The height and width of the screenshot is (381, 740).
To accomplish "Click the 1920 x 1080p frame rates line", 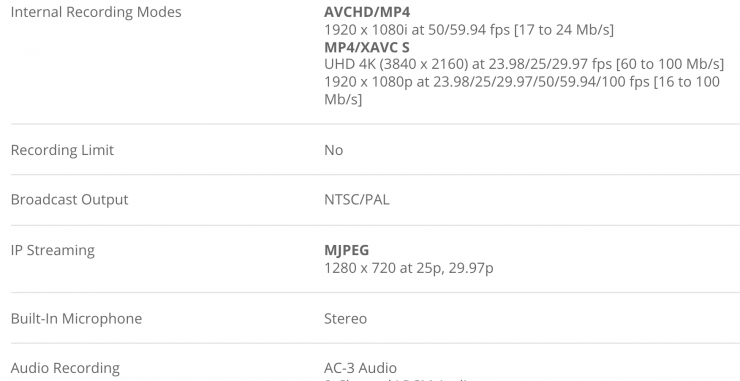I will pyautogui.click(x=522, y=82).
